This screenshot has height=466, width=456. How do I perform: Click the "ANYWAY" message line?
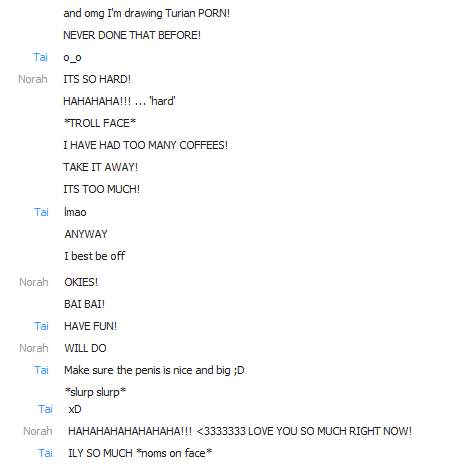(86, 234)
